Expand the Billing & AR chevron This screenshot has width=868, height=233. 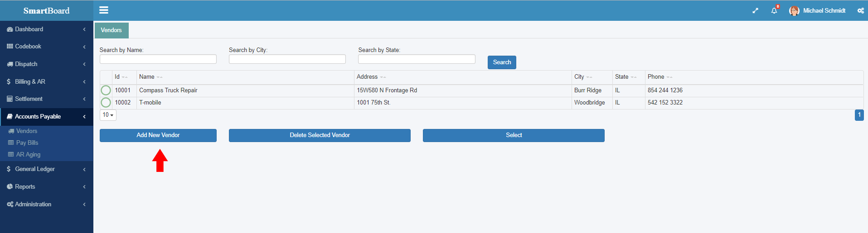pos(84,82)
